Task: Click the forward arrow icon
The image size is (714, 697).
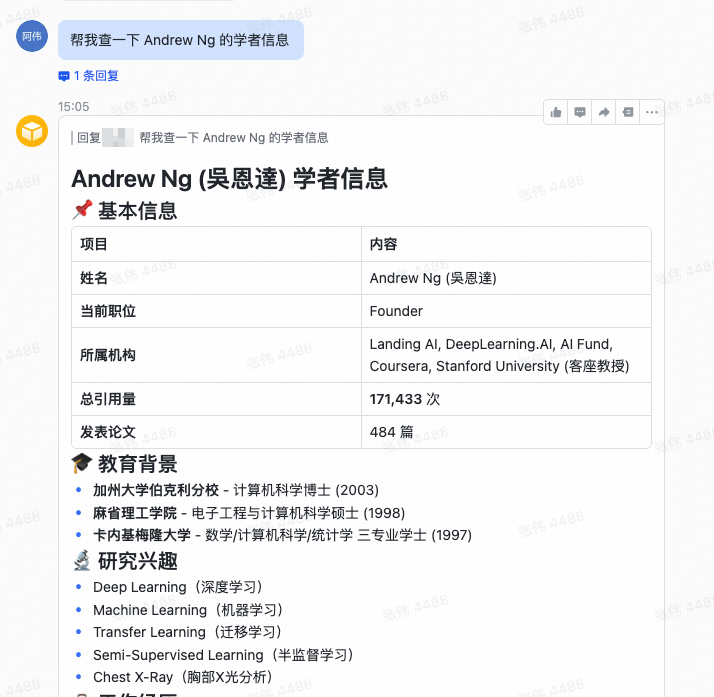Action: click(604, 112)
